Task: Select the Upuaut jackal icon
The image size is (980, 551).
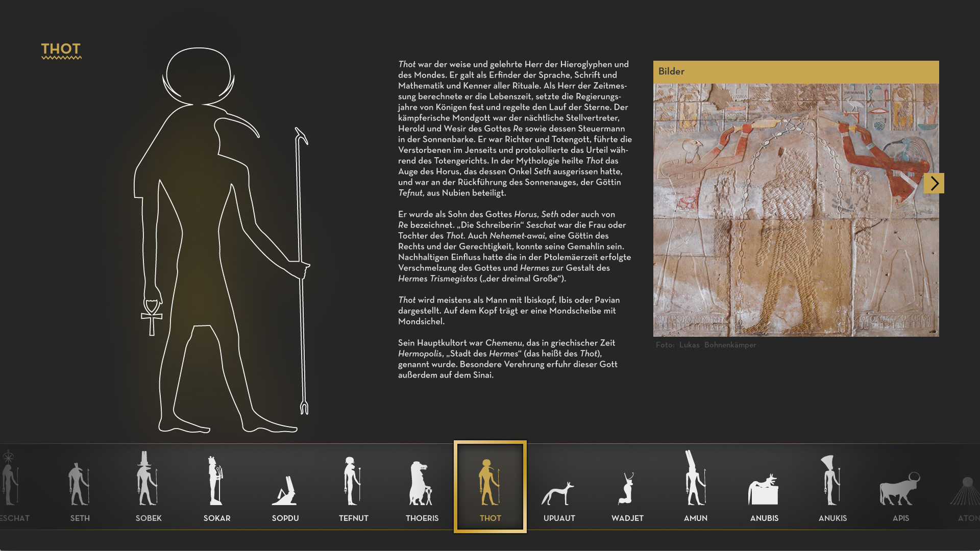Action: [x=558, y=493]
